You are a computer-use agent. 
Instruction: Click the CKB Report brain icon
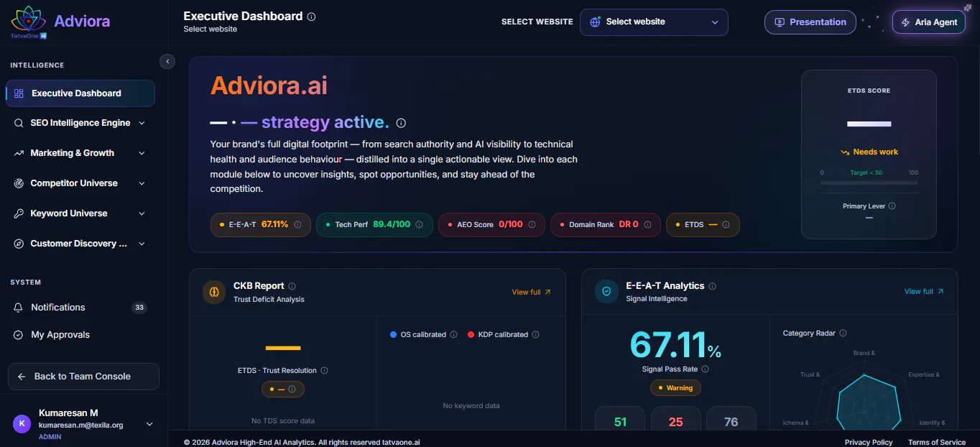[x=214, y=292]
